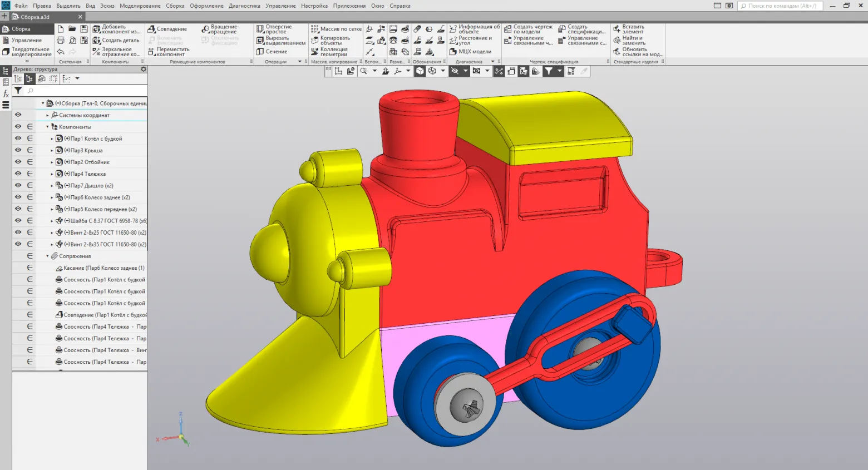Expand Системы координат tree node
Screen dimensions: 868x470
tap(47, 115)
